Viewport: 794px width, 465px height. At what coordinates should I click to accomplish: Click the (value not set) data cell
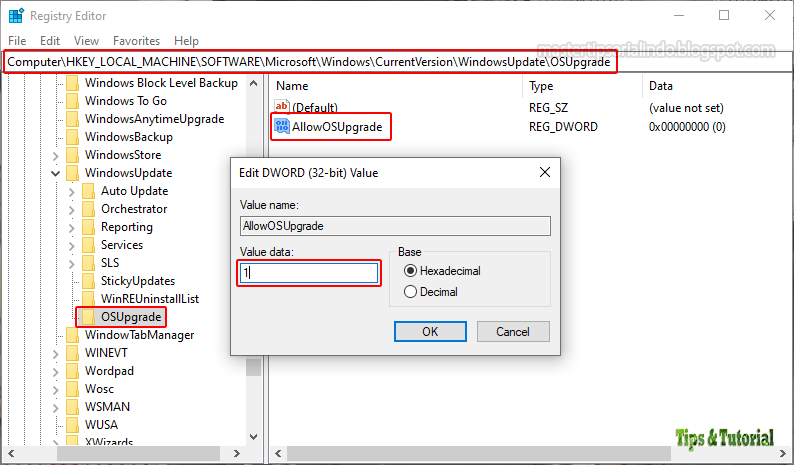(x=686, y=107)
